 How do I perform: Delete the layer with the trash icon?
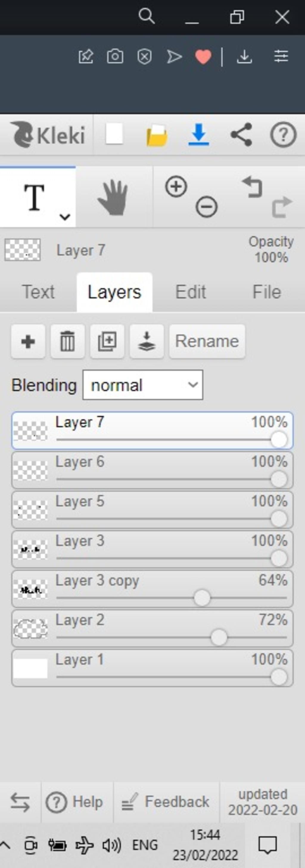pyautogui.click(x=67, y=341)
